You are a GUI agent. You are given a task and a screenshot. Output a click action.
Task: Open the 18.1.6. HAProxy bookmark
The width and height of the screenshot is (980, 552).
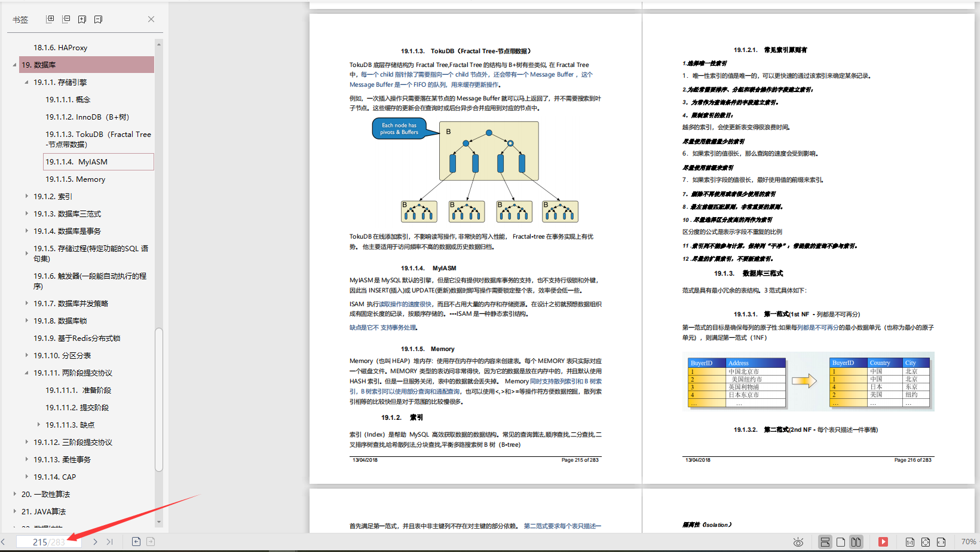tap(60, 47)
